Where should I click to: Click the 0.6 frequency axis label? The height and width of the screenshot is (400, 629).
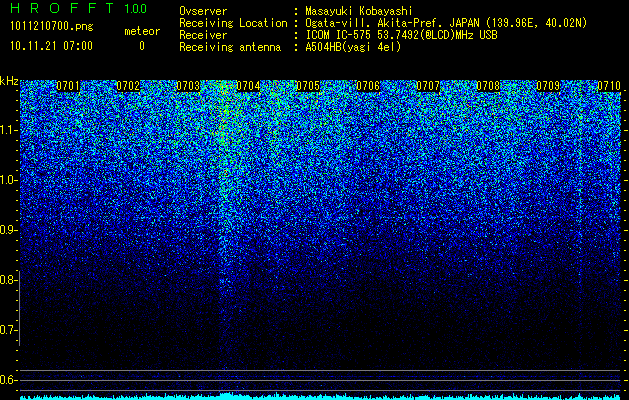coord(9,380)
